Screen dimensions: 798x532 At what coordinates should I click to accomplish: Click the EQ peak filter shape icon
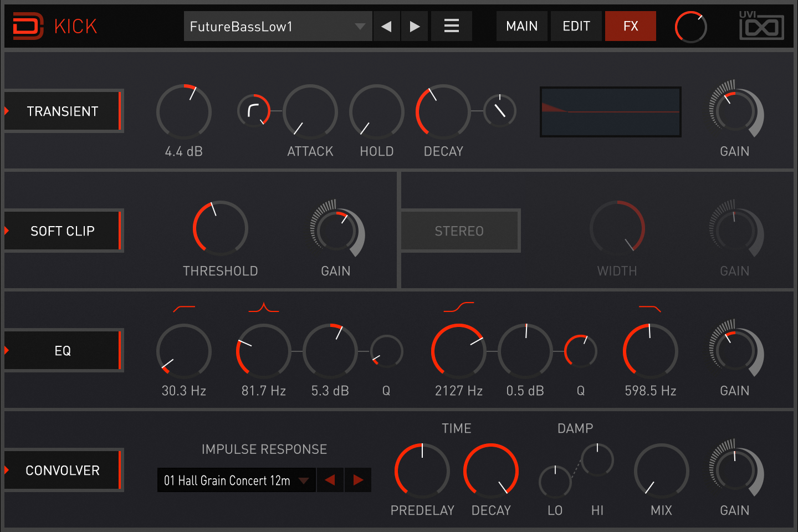(264, 308)
